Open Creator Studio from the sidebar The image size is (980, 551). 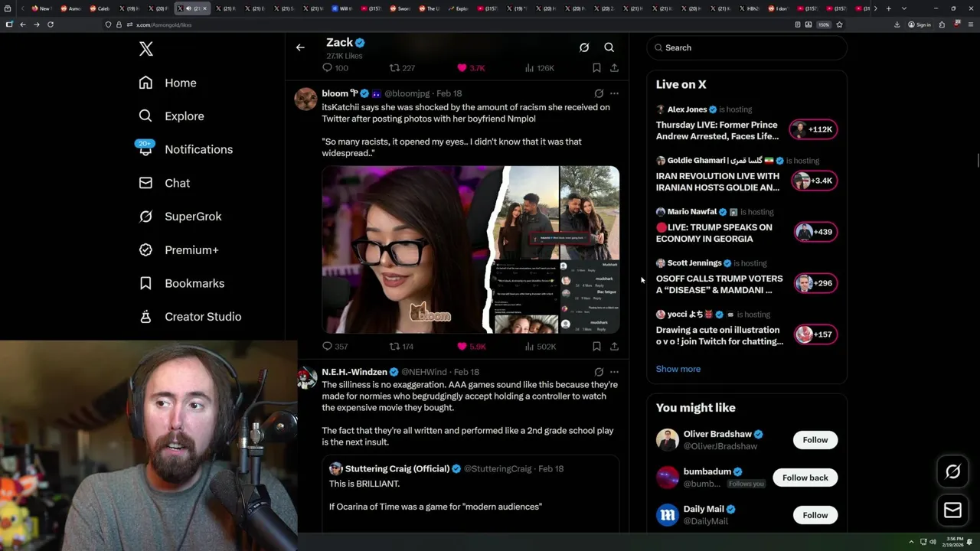191,317
